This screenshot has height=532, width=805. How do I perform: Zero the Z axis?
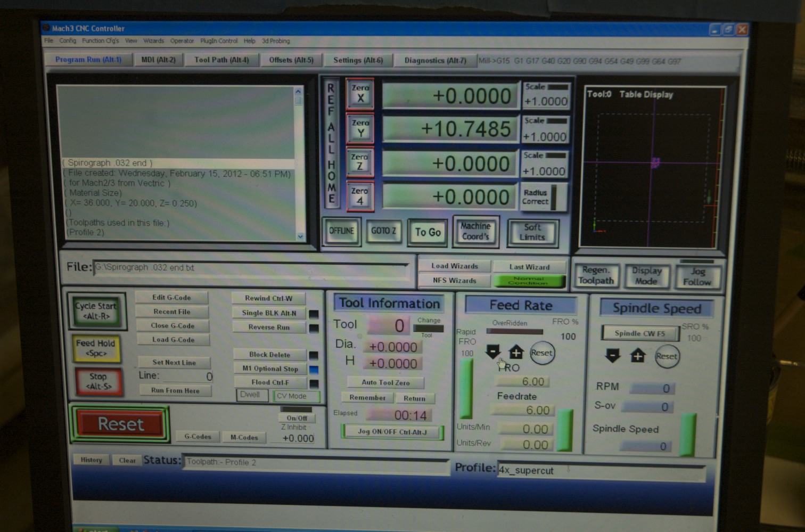click(x=359, y=162)
